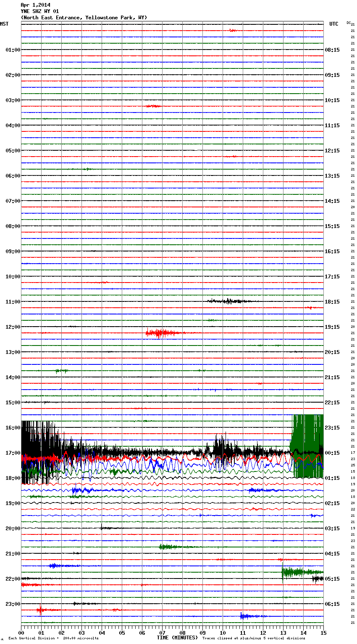The height and width of the screenshot is (644, 357).
Task: Select the 07:00 MST time label
Action: 13,201
